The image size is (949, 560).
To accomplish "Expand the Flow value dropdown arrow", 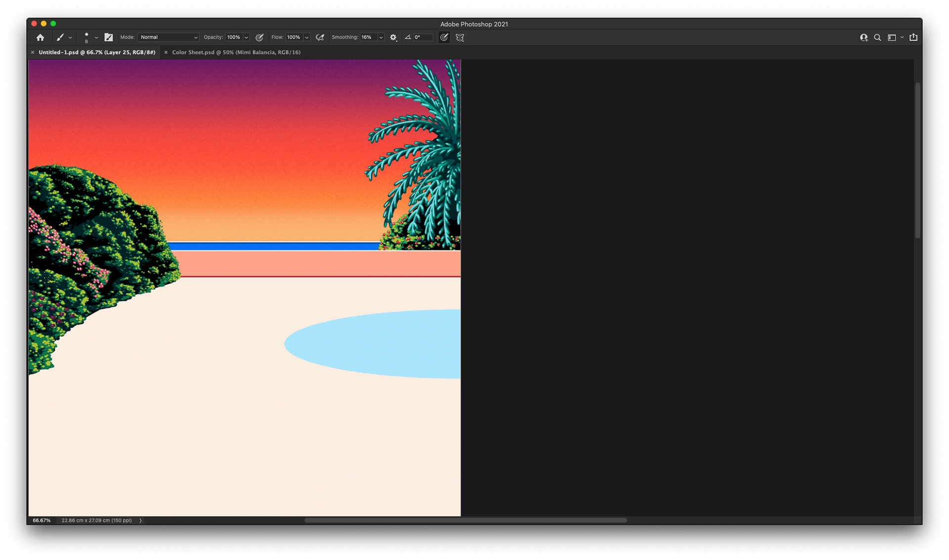I will click(x=306, y=38).
